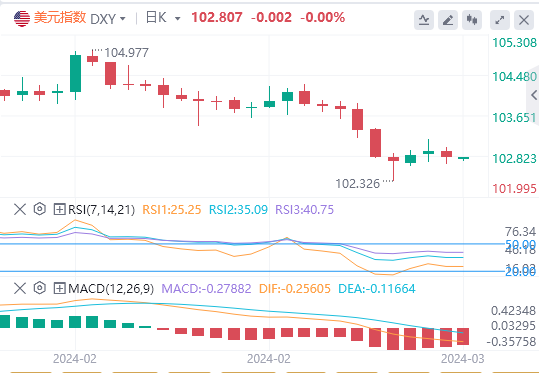
Task: Toggle MACD panel expand plus box
Action: click(59, 288)
